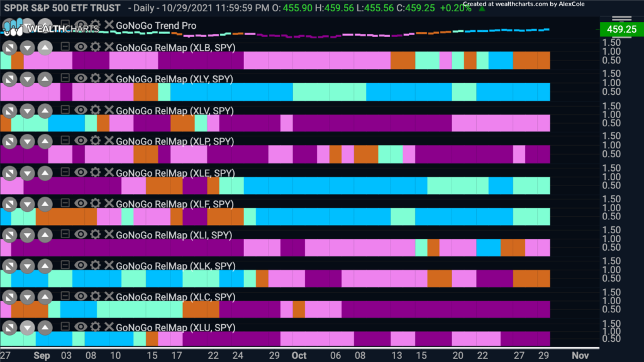Click the Oct date on time axis
Screen dimensions: 644x362
pos(299,356)
